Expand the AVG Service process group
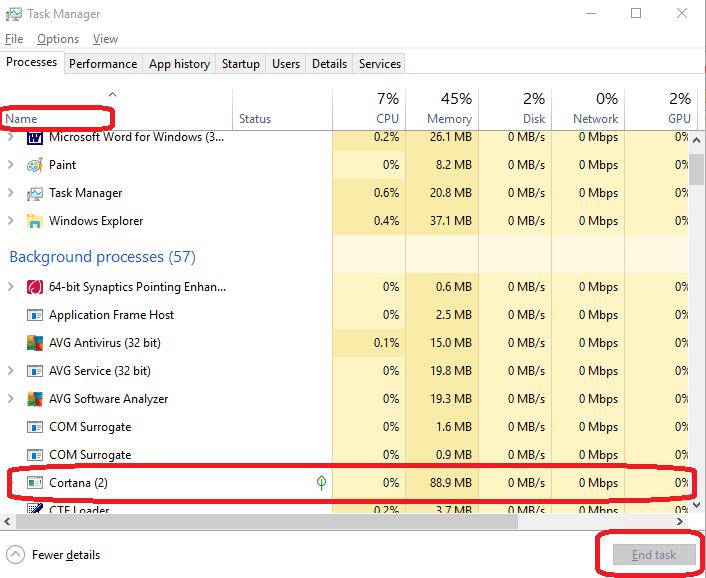Screen dimensions: 706x578 tap(11, 370)
